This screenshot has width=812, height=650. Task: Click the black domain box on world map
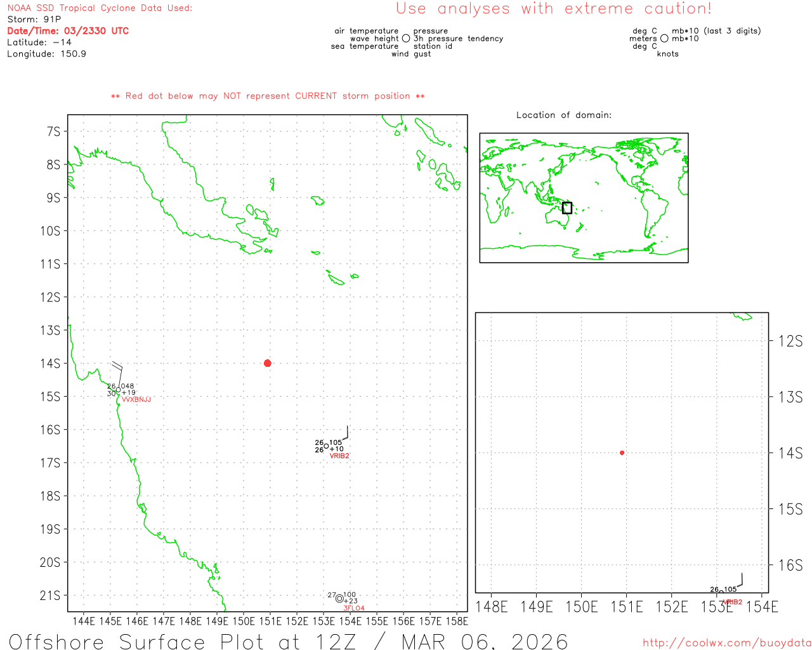567,208
